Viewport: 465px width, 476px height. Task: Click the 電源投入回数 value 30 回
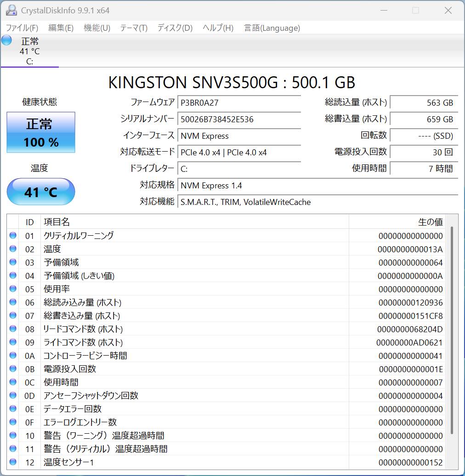point(424,152)
